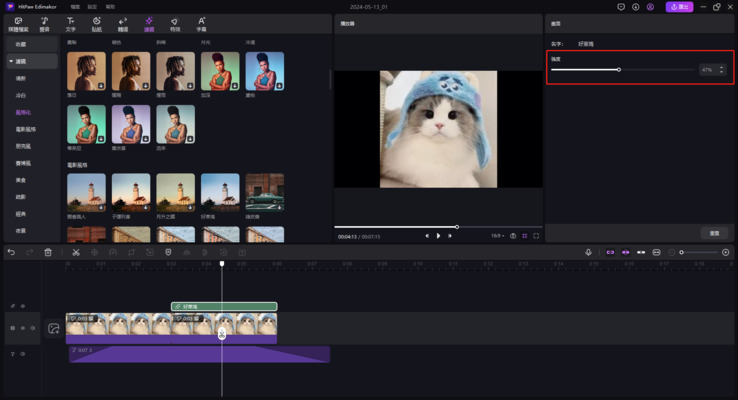Toggle the second purple link icon in timeline toolbar
The height and width of the screenshot is (400, 738).
point(626,253)
